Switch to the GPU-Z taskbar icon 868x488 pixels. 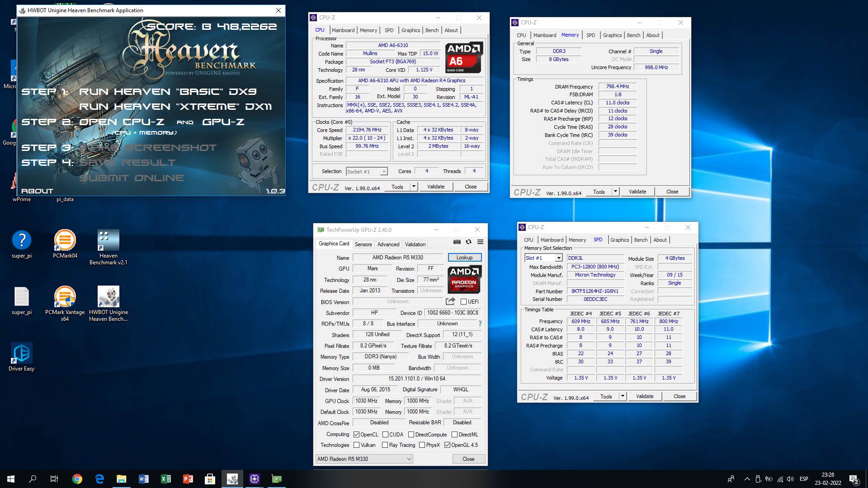(277, 479)
